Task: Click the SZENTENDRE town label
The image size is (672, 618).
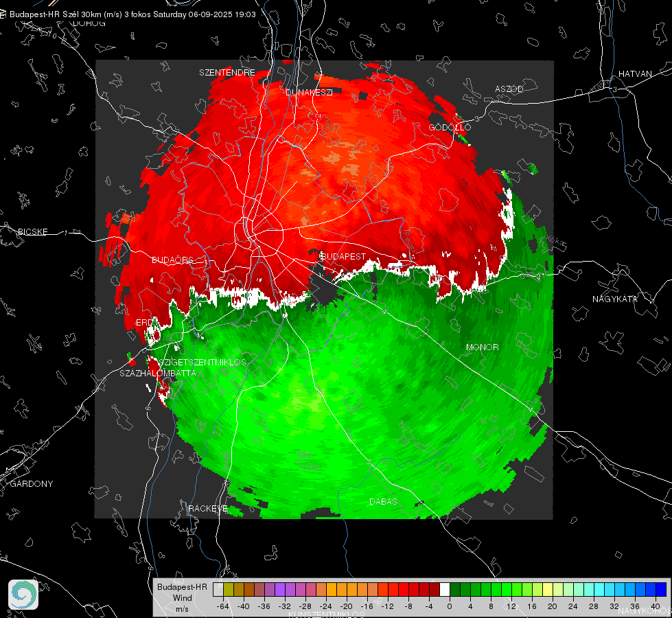Action: pyautogui.click(x=227, y=73)
